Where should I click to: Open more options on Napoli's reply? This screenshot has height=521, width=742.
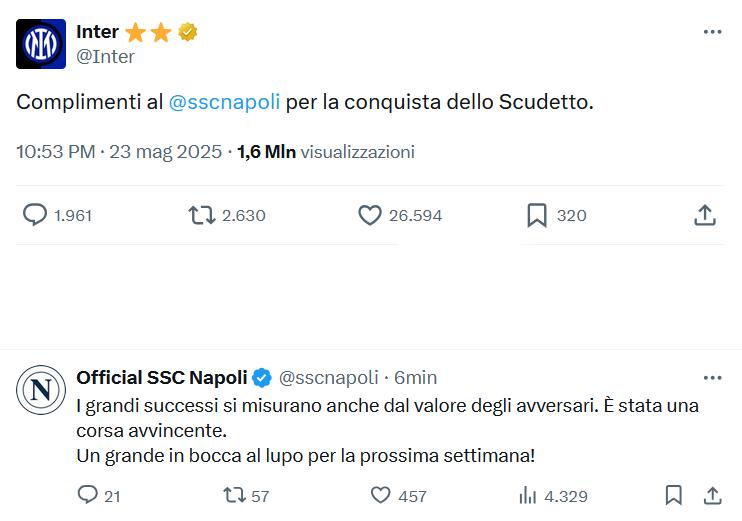pos(712,378)
